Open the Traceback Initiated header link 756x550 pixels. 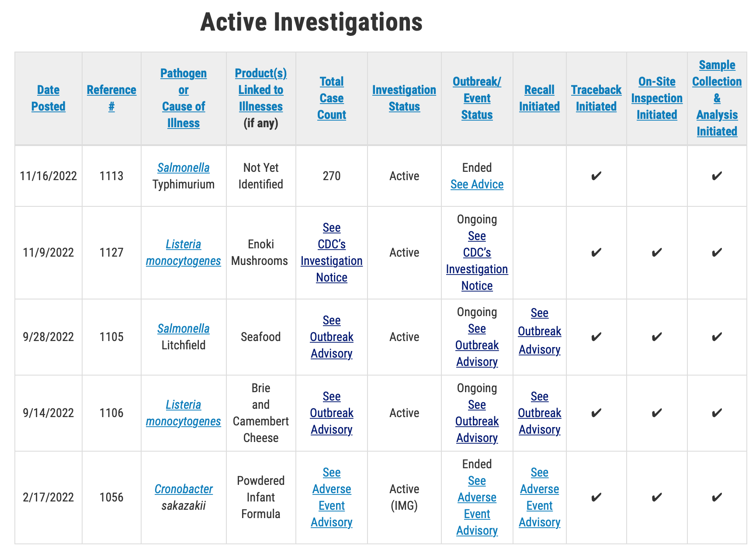596,98
